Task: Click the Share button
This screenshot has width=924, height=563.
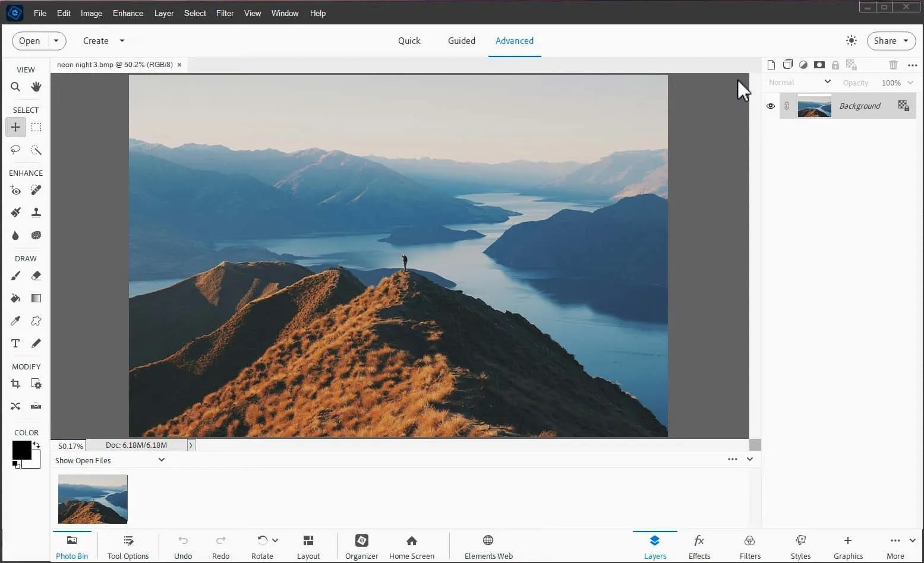Action: pos(891,41)
